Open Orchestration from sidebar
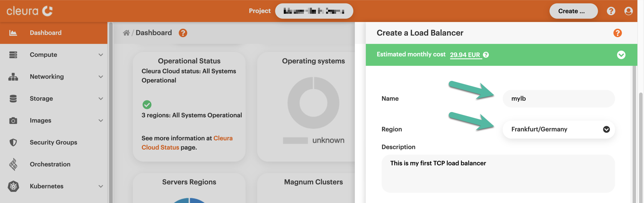This screenshot has height=203, width=644. tap(50, 164)
